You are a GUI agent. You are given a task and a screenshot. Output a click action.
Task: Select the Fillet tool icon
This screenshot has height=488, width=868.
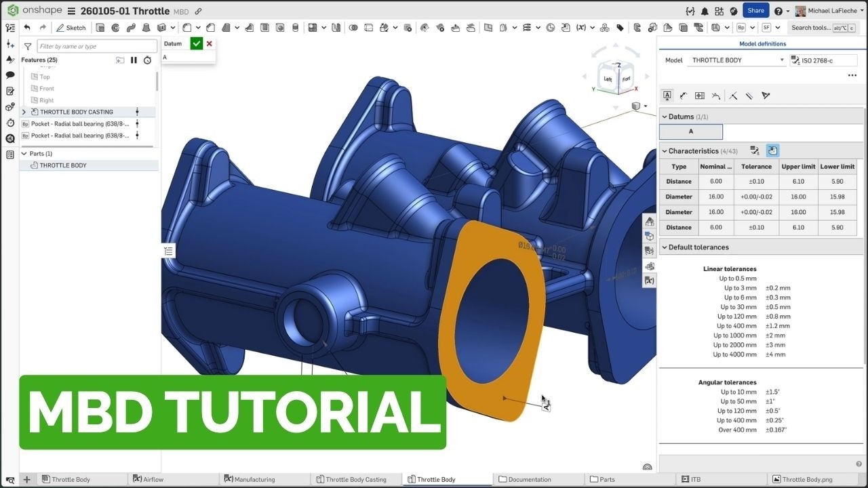186,28
